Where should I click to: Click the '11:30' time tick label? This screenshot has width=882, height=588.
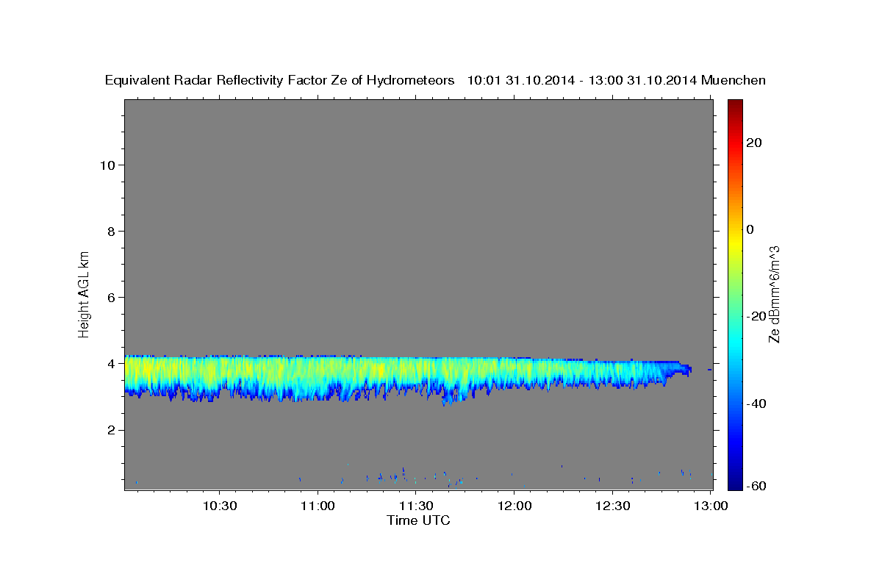coord(415,506)
